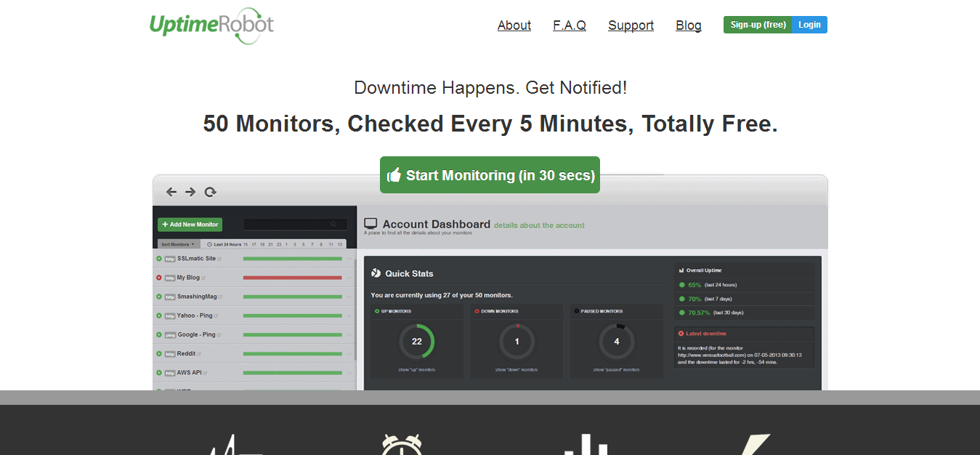
Task: Click the Last 24 Hours clock icon
Action: coord(209,244)
